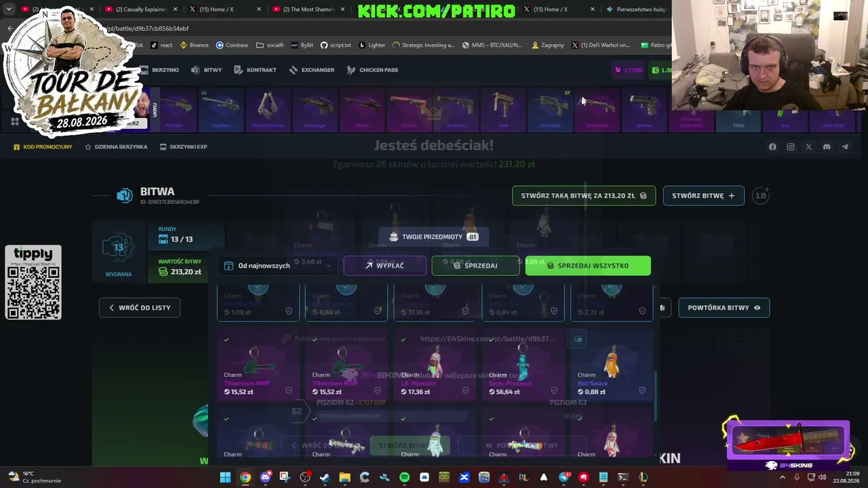Click the Wróć do listy button
The height and width of the screenshot is (488, 868).
(140, 308)
